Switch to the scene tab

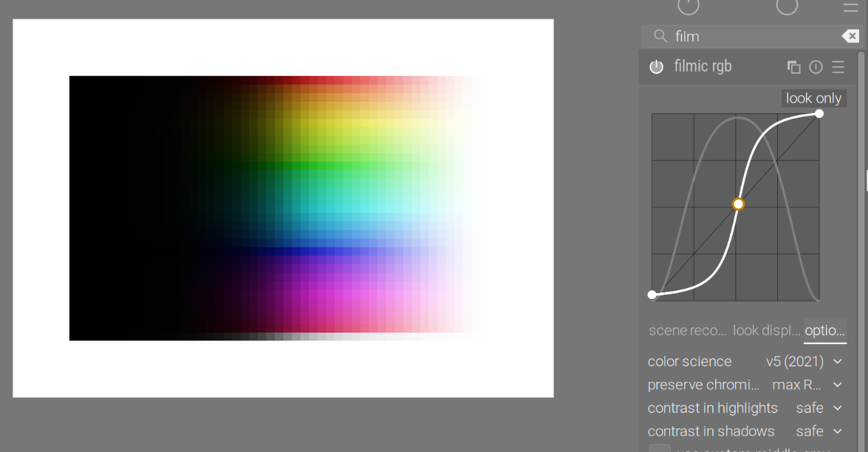687,331
